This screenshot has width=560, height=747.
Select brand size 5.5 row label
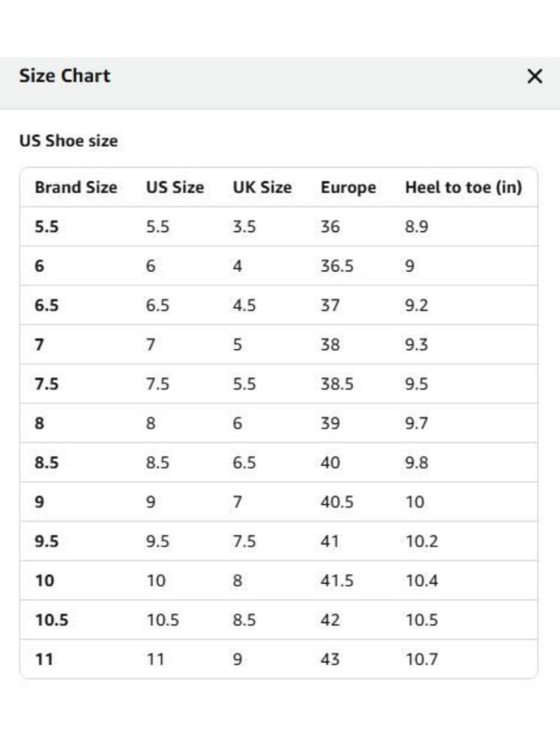46,227
